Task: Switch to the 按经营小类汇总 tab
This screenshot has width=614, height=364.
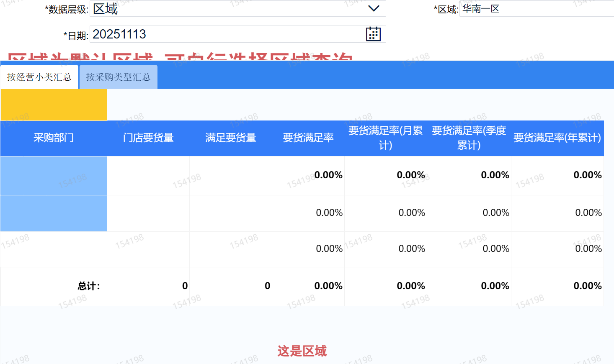Action: 39,77
